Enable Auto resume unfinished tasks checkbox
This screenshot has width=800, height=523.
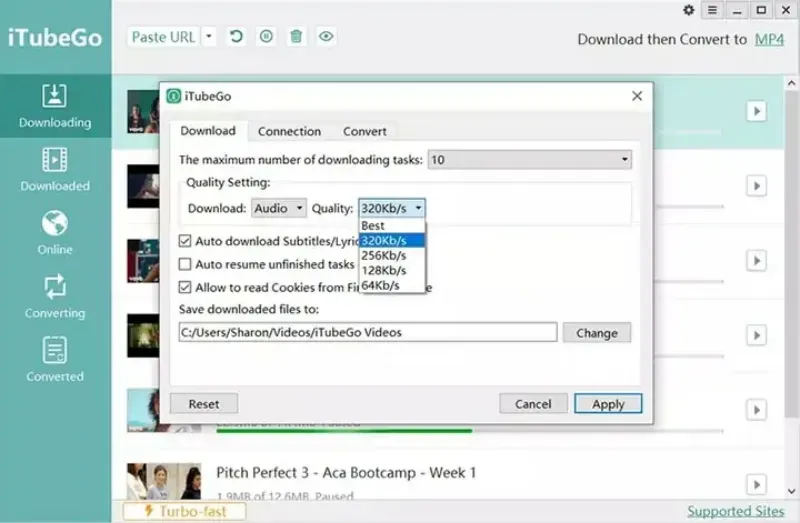click(185, 264)
